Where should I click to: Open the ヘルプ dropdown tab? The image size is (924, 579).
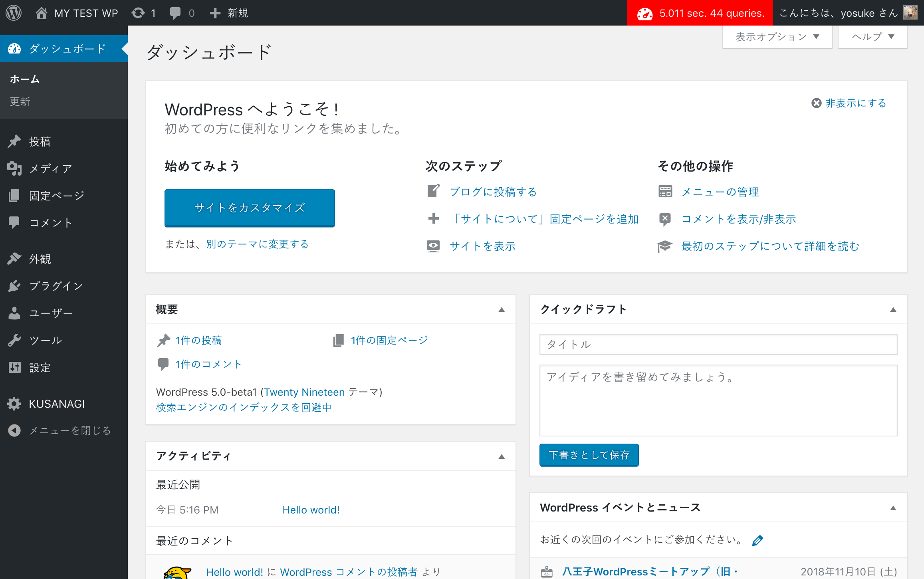point(872,37)
